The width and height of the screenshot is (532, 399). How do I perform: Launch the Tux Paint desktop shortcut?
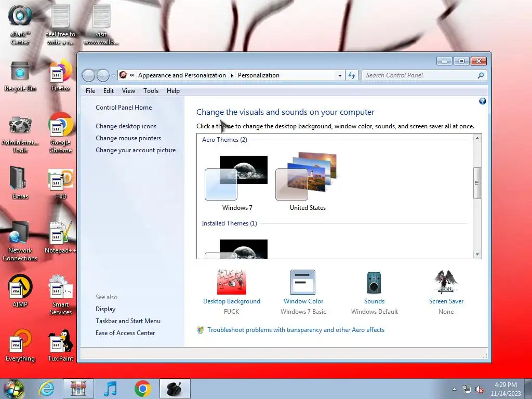coord(61,345)
